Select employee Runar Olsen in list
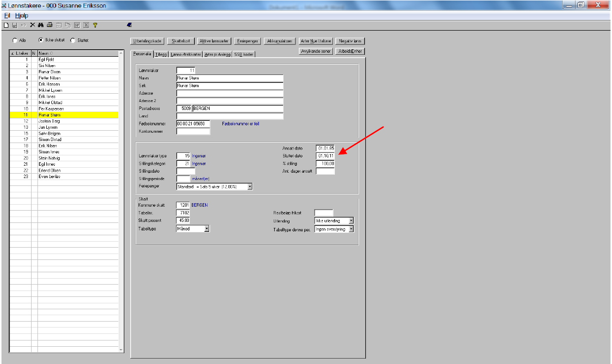 (x=64, y=72)
